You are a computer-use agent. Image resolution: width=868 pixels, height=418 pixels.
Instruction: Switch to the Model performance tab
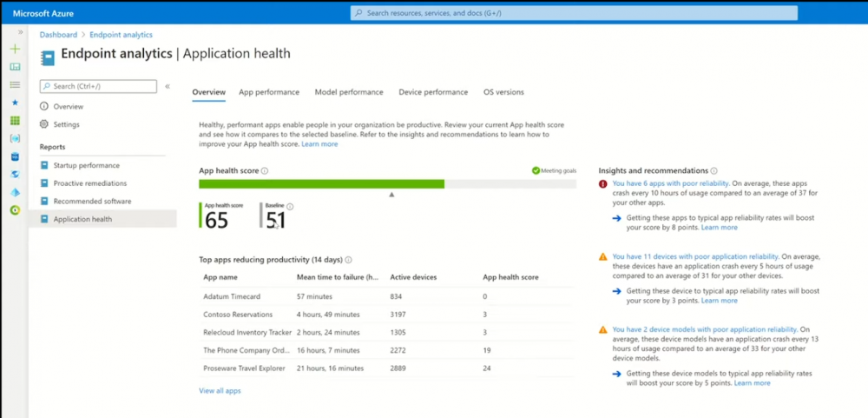click(x=349, y=92)
